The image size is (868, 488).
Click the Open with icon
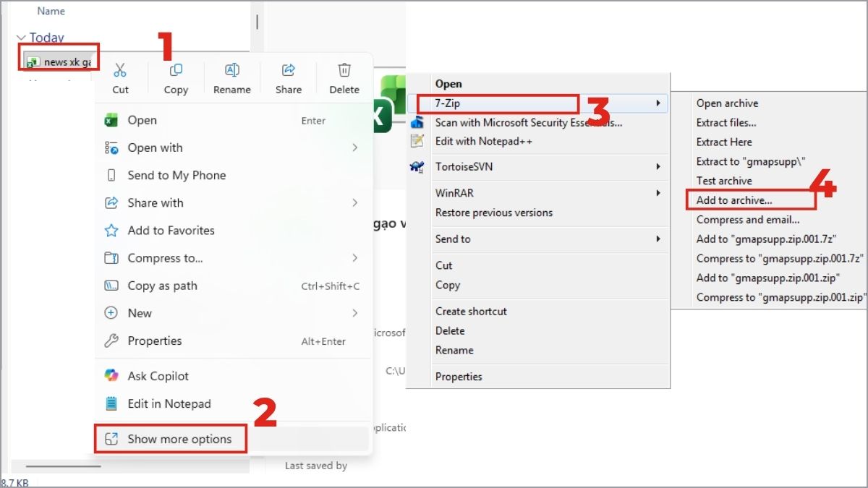[x=111, y=148]
